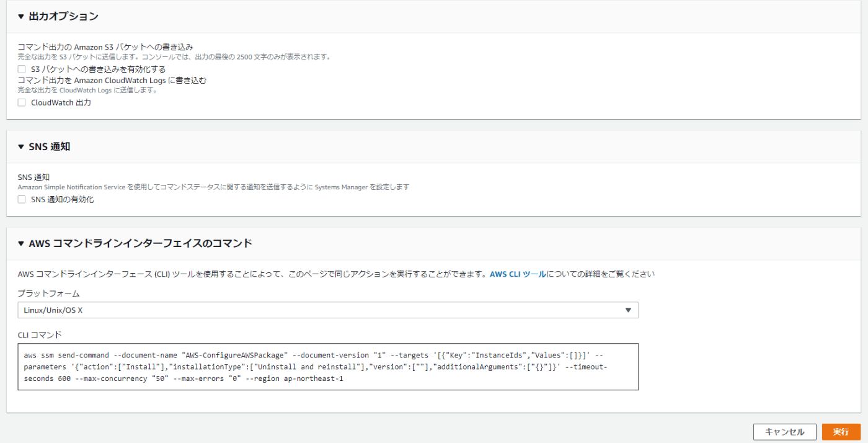The width and height of the screenshot is (868, 443).
Task: Collapse the SNS 通知 section
Action: tap(21, 147)
